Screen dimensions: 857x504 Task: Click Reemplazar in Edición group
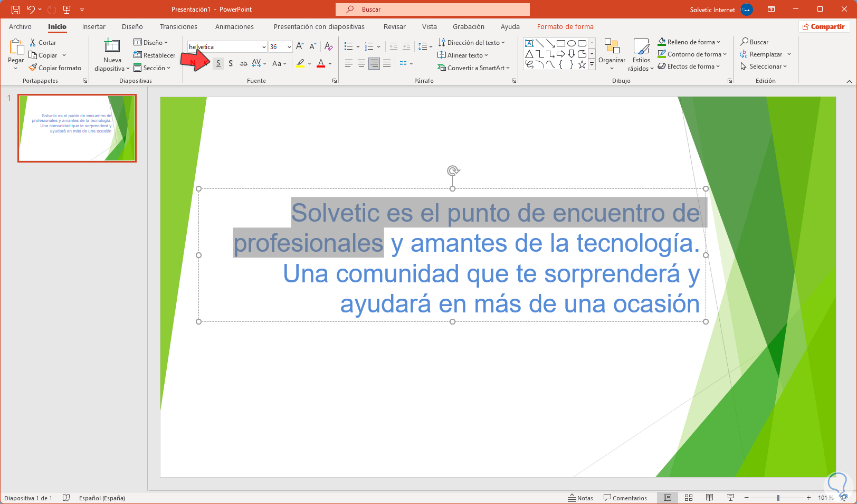click(766, 54)
